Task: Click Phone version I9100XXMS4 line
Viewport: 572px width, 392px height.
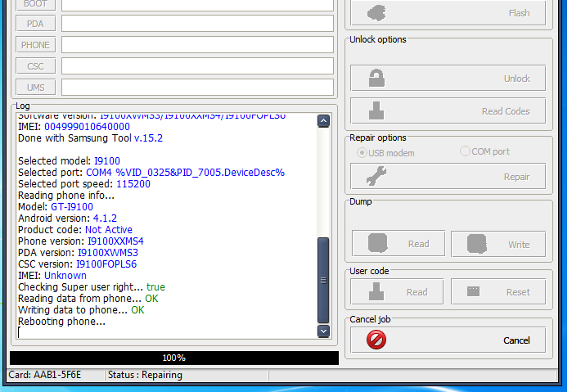Action: pos(81,241)
